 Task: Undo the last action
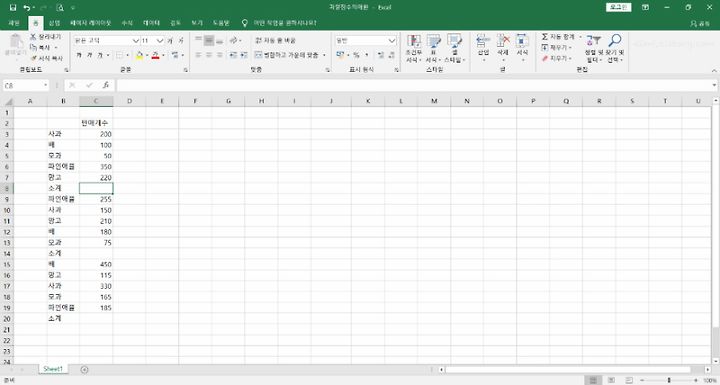[x=27, y=7]
